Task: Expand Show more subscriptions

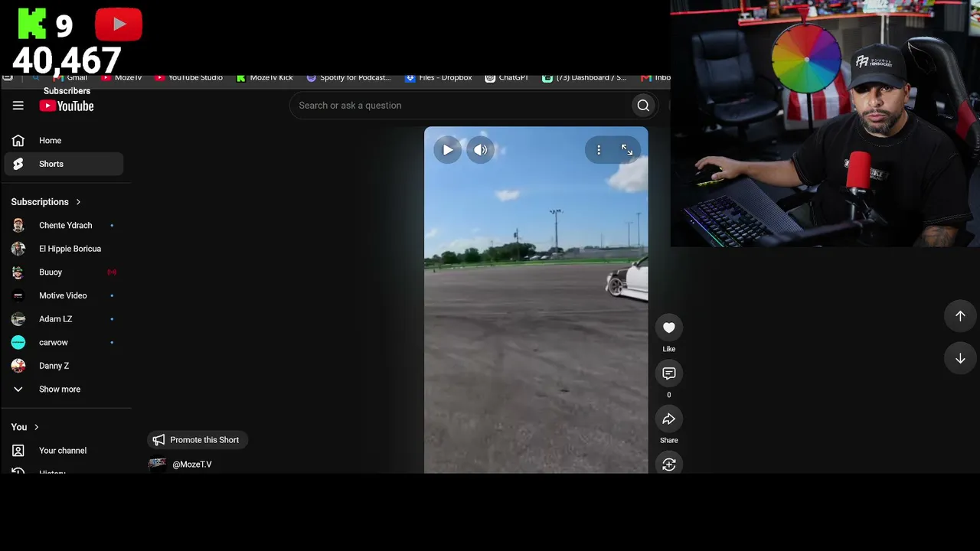Action: click(64, 390)
